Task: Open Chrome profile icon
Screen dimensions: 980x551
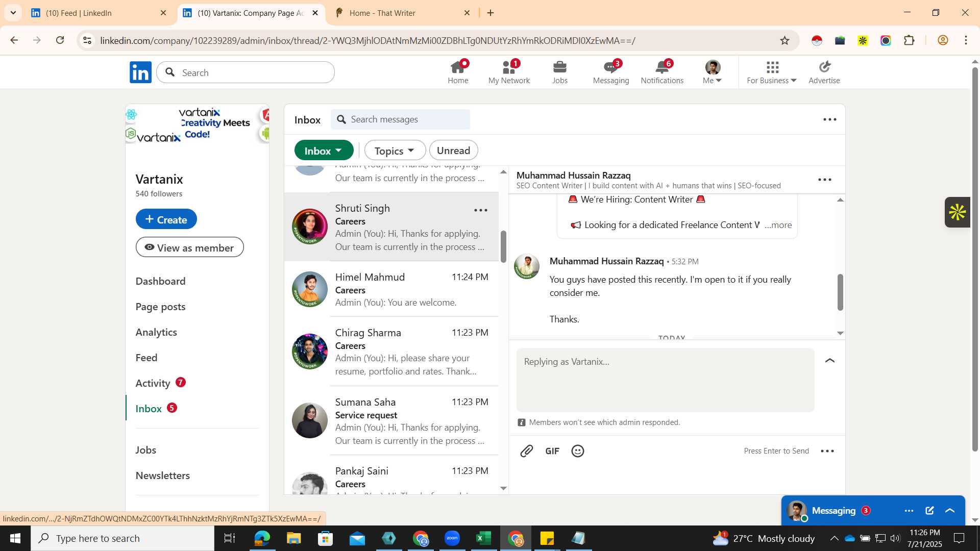Action: [x=943, y=40]
